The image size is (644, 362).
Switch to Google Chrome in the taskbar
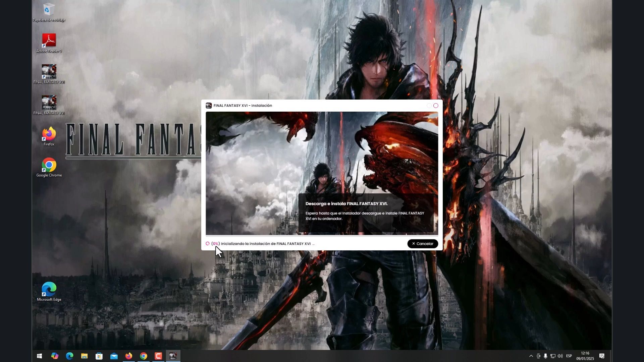coord(144,356)
